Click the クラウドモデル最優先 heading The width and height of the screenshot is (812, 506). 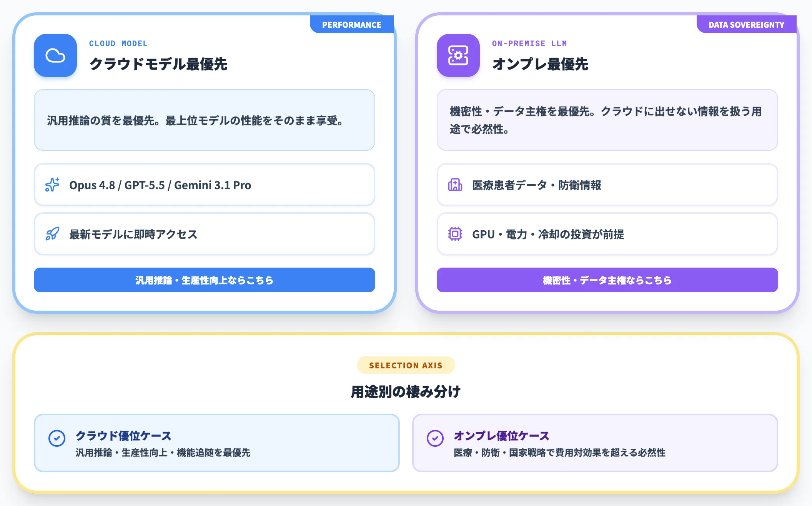click(x=158, y=64)
